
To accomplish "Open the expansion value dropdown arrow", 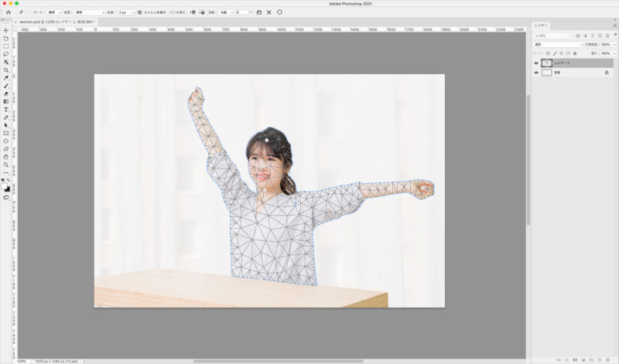I will point(134,12).
